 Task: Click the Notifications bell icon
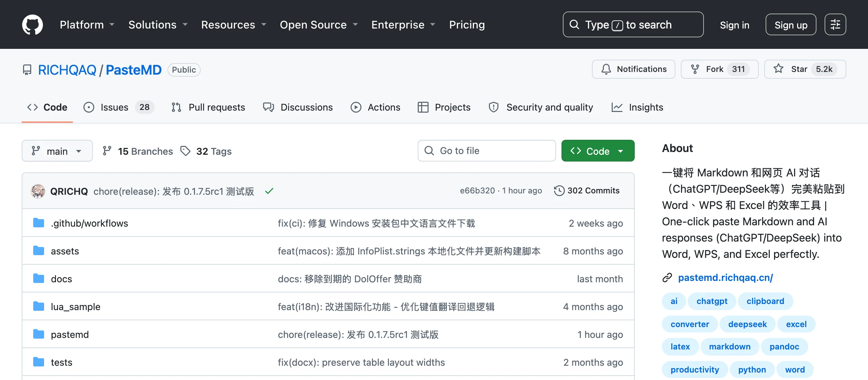pyautogui.click(x=606, y=69)
